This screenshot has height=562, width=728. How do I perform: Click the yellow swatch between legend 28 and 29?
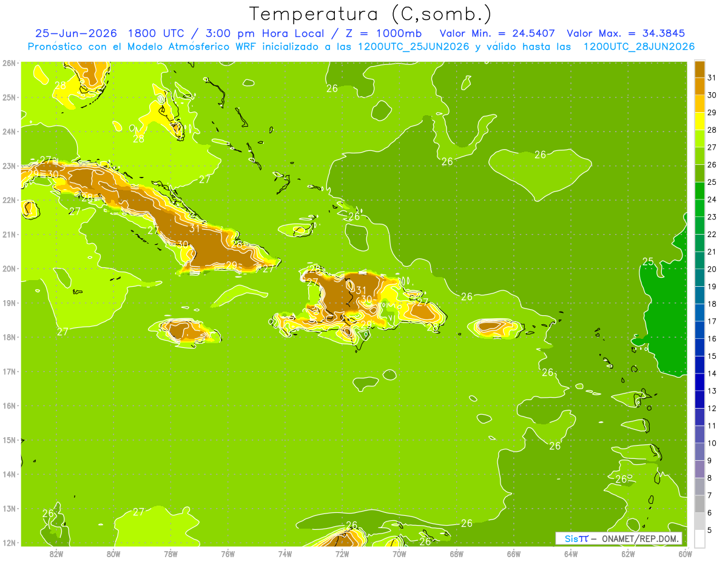[700, 121]
